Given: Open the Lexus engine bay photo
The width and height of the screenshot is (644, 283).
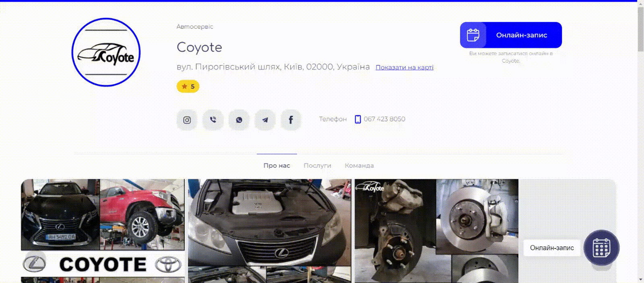Looking at the screenshot, I should coord(270,231).
